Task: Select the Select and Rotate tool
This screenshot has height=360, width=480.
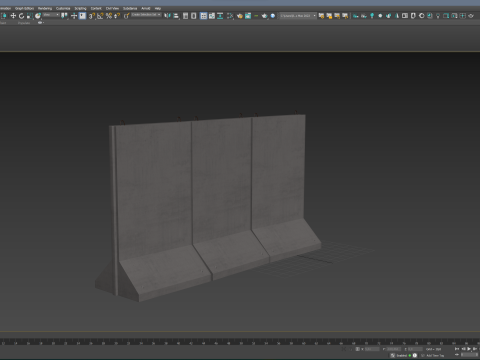Action: (21, 16)
